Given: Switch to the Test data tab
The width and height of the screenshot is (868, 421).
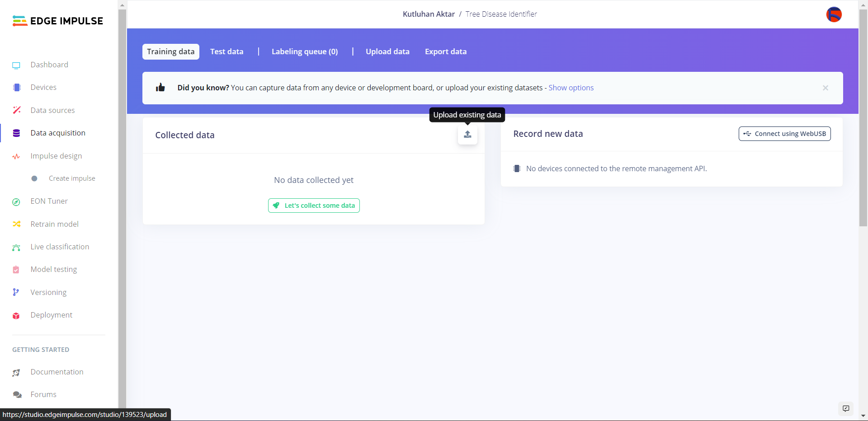Looking at the screenshot, I should 226,51.
